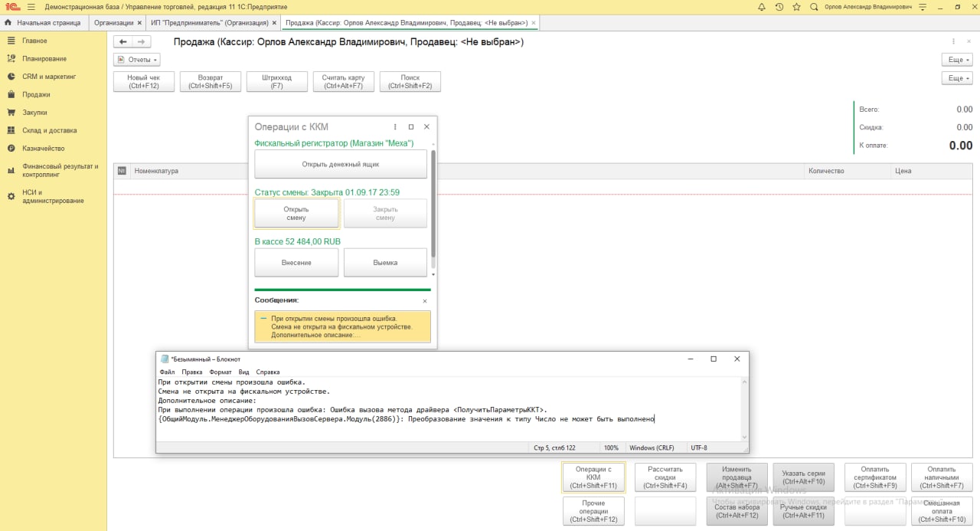
Task: Open Файл menu in Блокнот
Action: 167,372
